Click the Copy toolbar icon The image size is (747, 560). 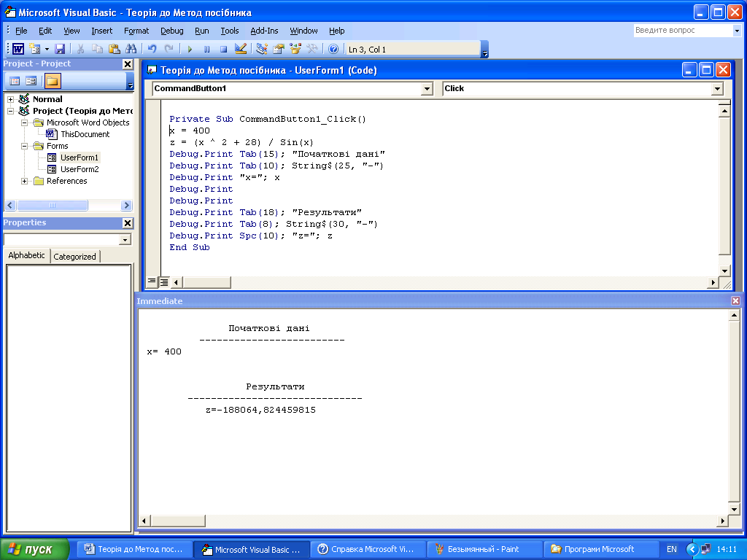(x=97, y=49)
